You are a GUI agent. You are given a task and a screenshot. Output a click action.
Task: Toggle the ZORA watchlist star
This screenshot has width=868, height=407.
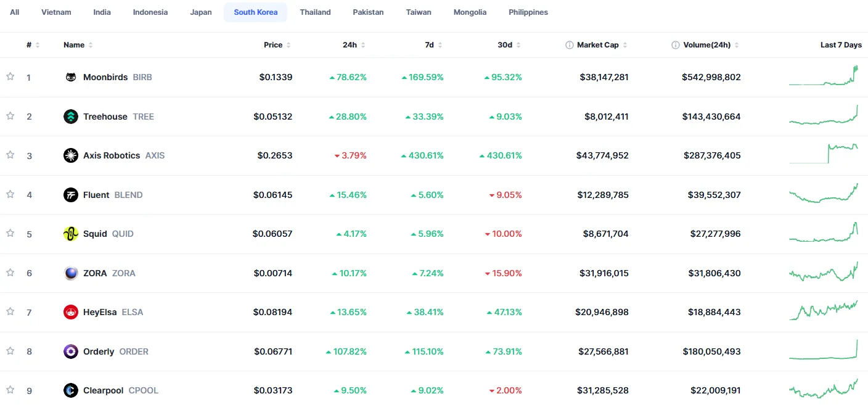tap(10, 273)
